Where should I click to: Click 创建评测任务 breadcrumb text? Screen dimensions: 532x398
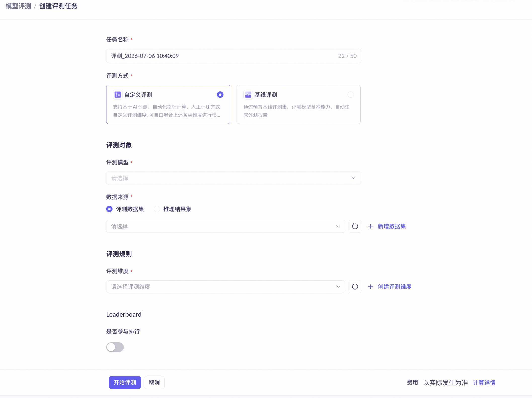pos(58,6)
